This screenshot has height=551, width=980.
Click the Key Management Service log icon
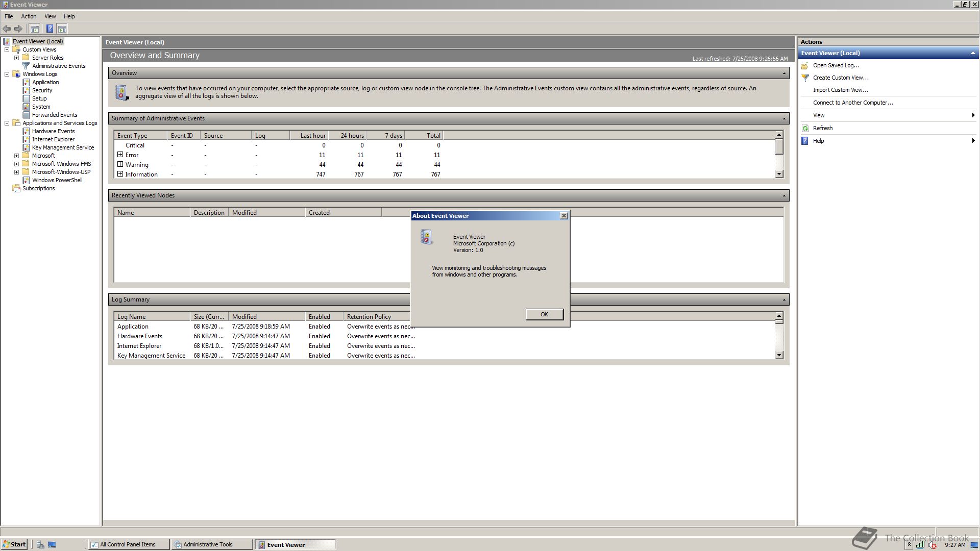(26, 147)
